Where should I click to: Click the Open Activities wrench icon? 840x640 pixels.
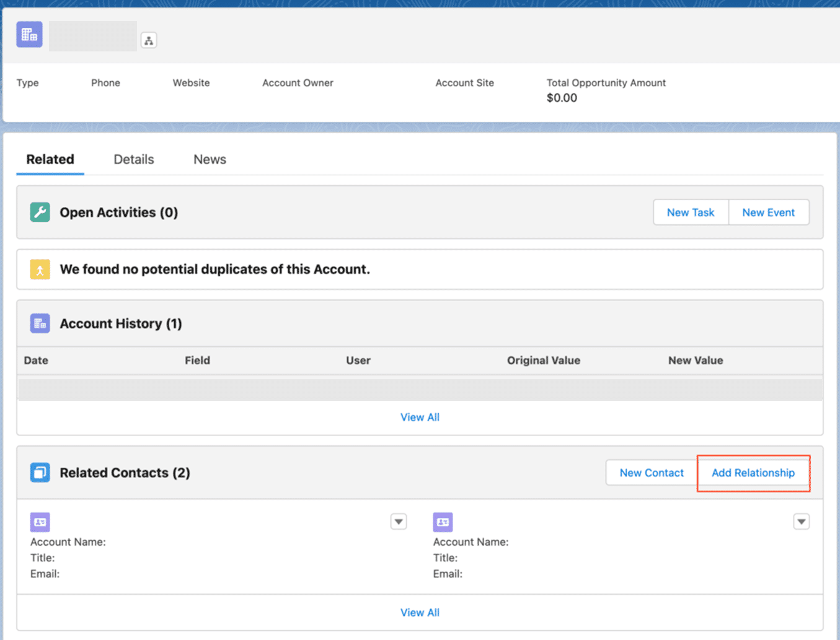tap(39, 212)
